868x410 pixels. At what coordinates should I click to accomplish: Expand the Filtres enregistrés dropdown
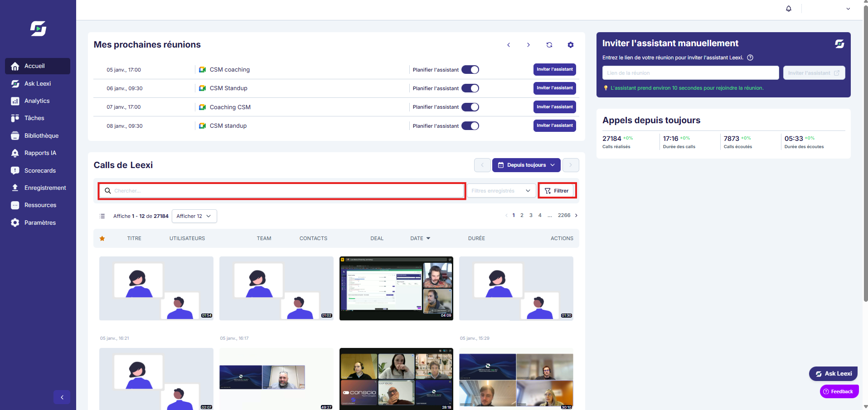pos(501,191)
